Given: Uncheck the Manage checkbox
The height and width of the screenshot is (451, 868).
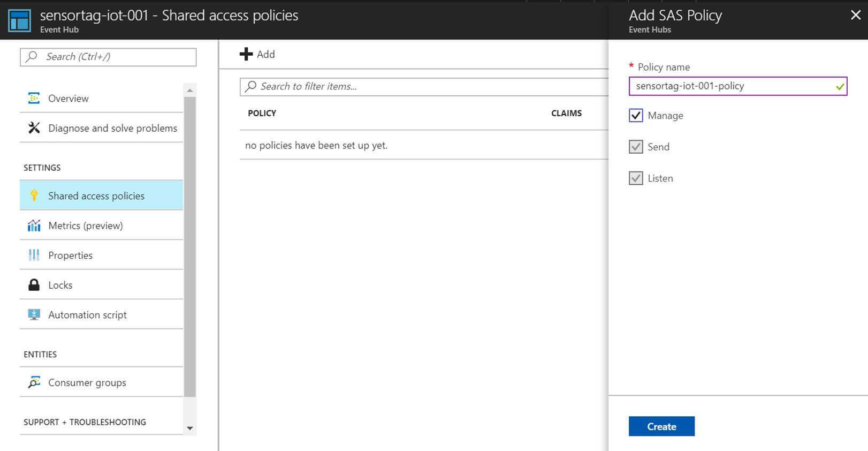Looking at the screenshot, I should pyautogui.click(x=636, y=116).
